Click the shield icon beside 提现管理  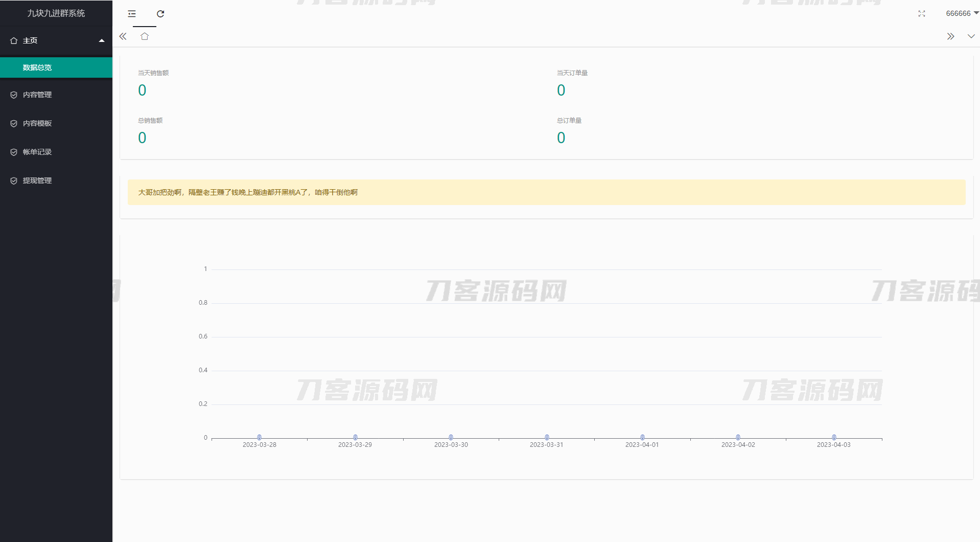(x=14, y=180)
